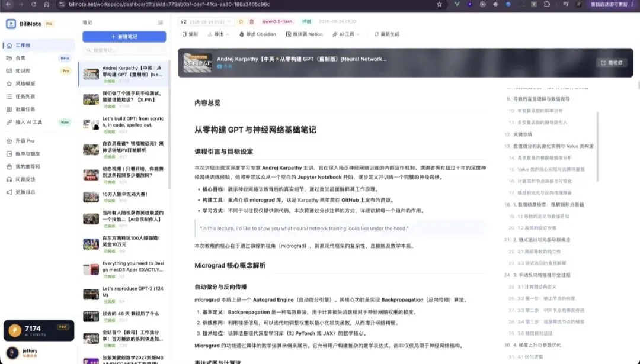Open 问题反馈 headset item
The image size is (640, 364).
click(39, 179)
